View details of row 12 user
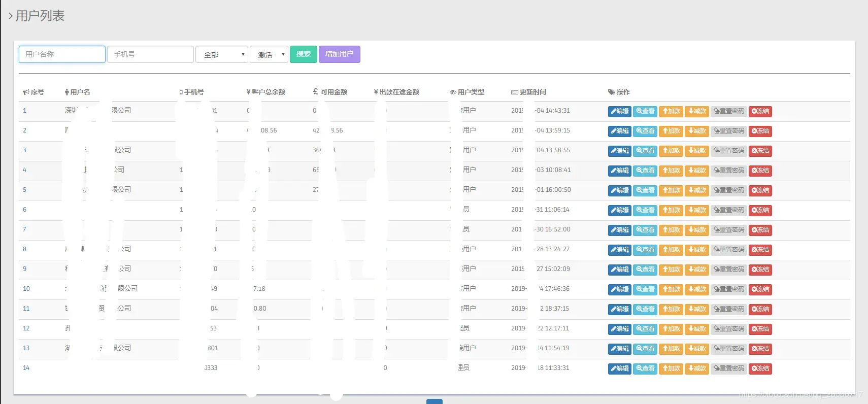This screenshot has width=868, height=404. click(645, 329)
